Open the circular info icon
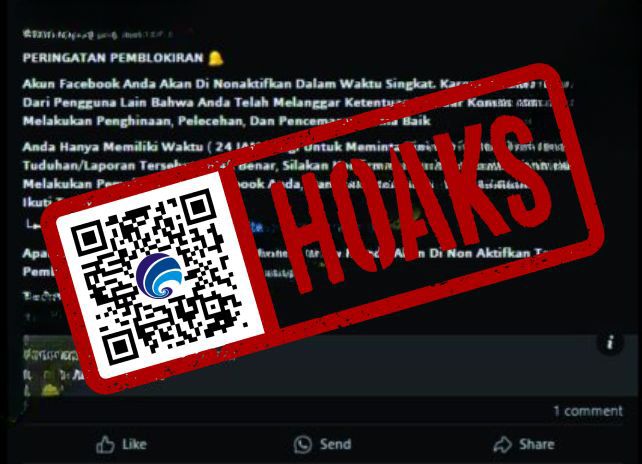 [610, 342]
